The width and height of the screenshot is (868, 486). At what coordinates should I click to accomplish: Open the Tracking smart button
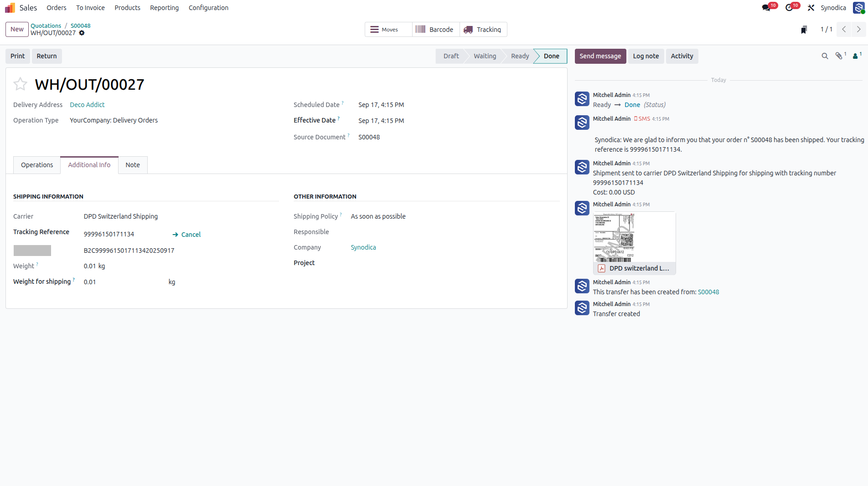point(483,30)
